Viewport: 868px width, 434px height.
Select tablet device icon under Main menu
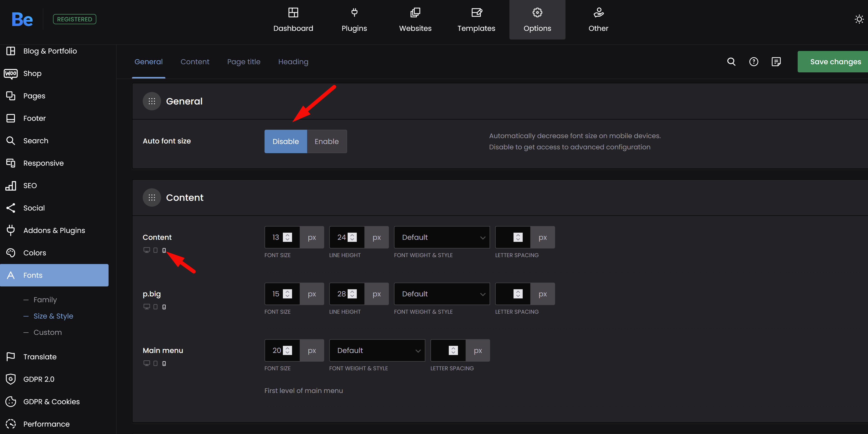click(x=155, y=363)
